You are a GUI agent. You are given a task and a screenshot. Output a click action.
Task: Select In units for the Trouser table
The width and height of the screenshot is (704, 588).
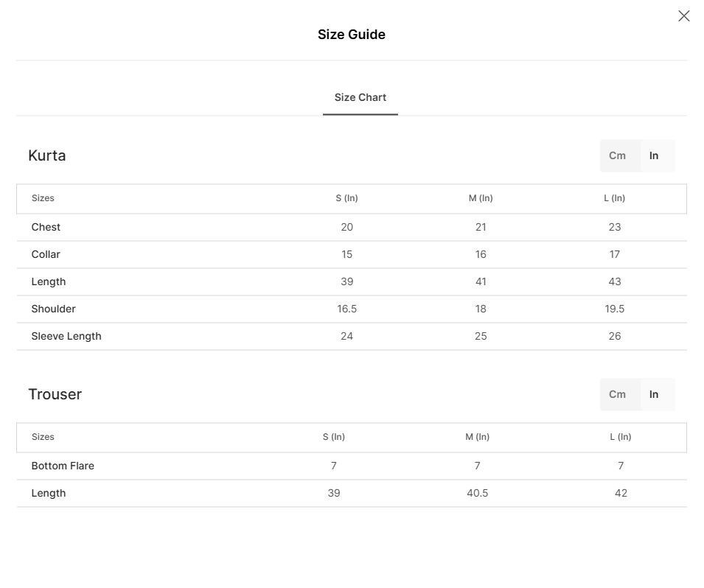point(654,394)
